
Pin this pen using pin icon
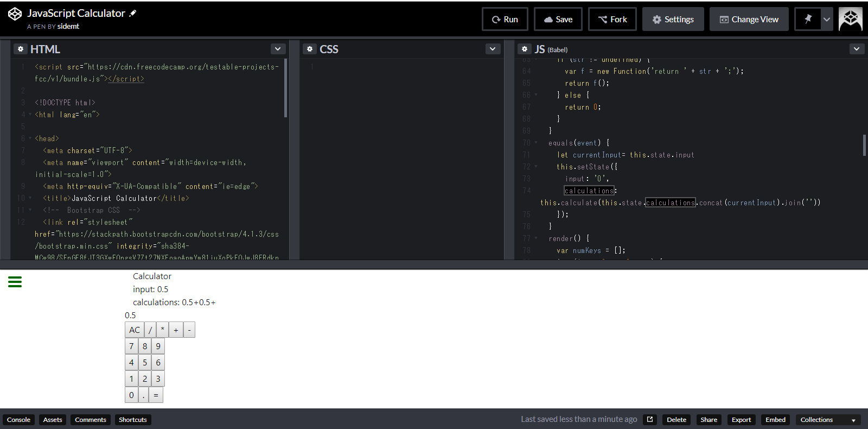coord(808,19)
